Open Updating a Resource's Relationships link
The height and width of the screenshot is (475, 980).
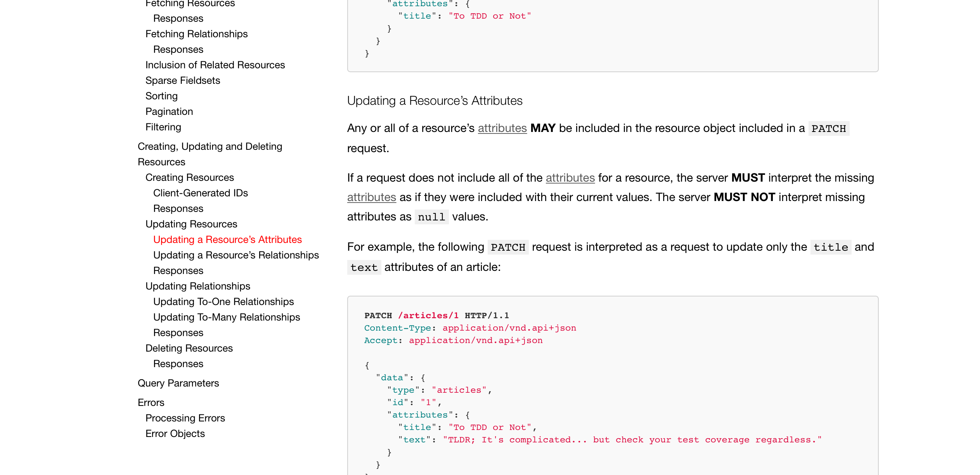pos(236,255)
